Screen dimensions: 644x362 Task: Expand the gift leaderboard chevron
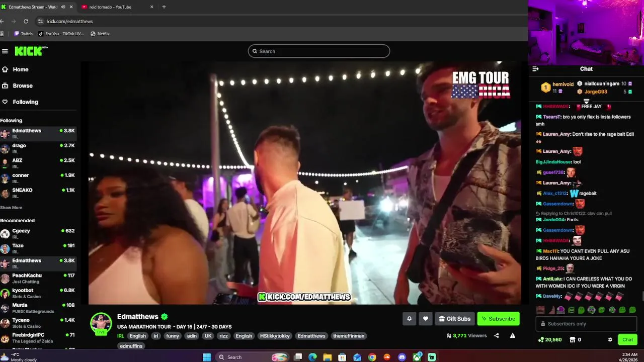click(x=586, y=101)
